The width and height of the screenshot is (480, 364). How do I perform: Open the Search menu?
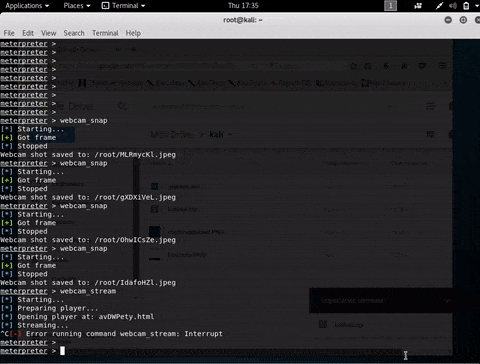(74, 33)
